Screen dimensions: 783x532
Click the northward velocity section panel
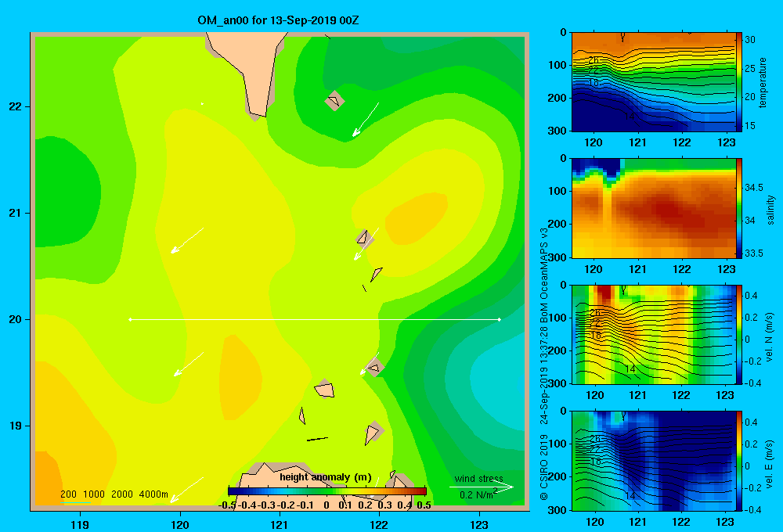pyautogui.click(x=653, y=334)
